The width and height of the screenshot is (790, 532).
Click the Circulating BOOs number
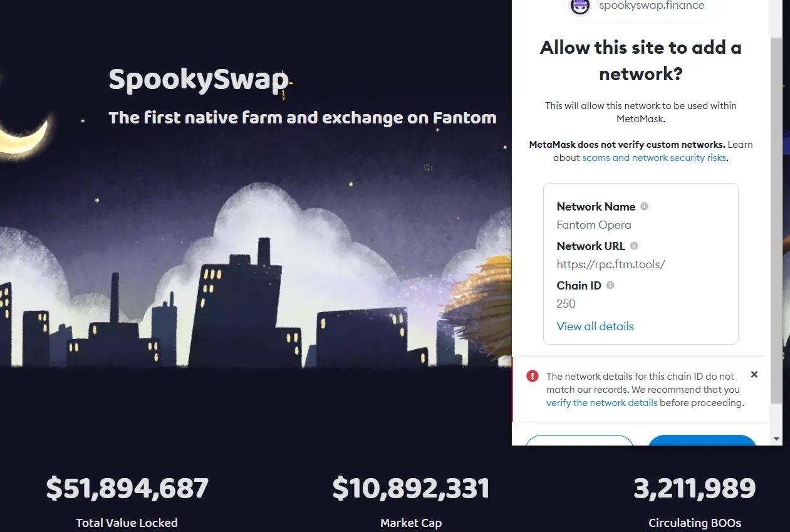pos(695,488)
